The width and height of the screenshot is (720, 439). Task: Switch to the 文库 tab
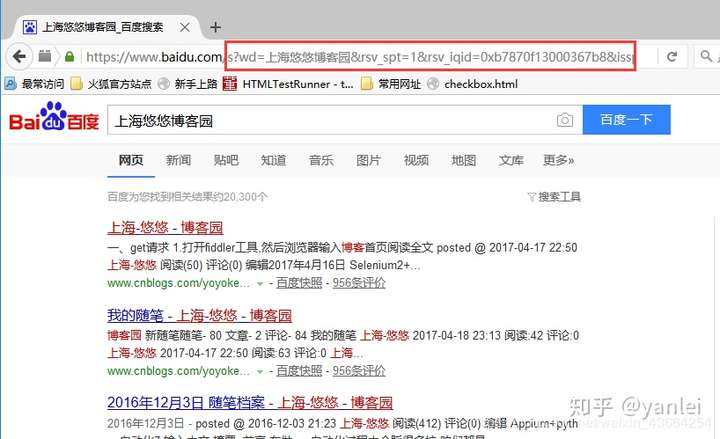pos(511,160)
